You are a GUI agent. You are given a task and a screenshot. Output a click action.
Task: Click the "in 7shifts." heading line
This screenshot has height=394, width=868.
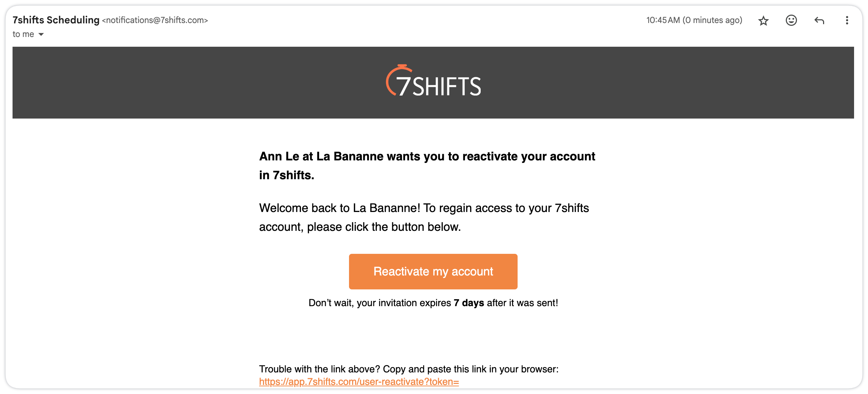pyautogui.click(x=287, y=175)
